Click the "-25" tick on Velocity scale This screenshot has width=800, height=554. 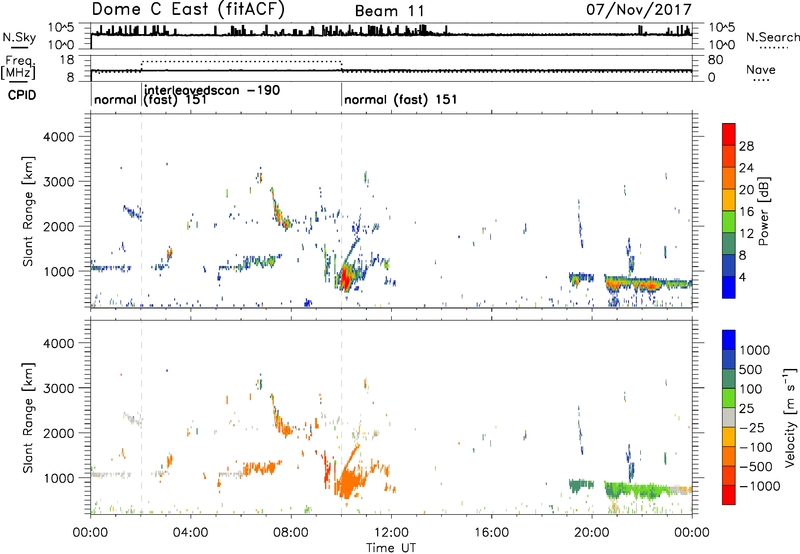(753, 427)
